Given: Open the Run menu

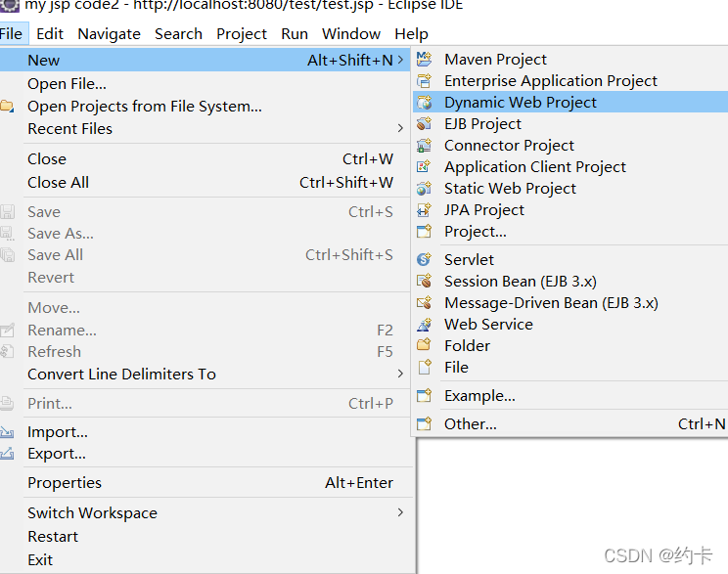Looking at the screenshot, I should [x=295, y=34].
